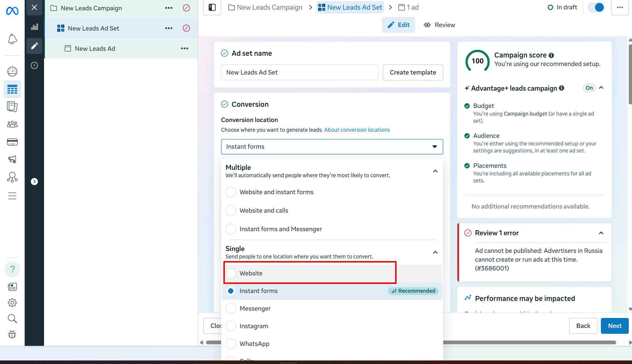Open Audiences people icon

click(12, 124)
